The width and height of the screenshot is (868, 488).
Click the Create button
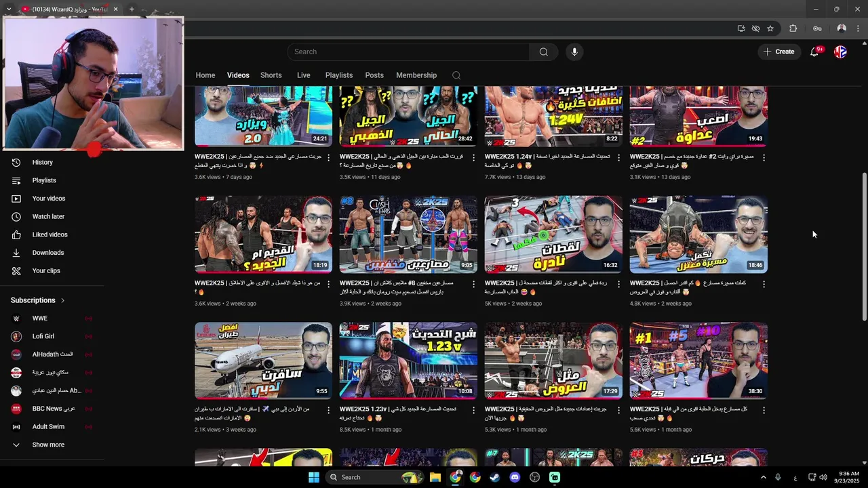779,52
